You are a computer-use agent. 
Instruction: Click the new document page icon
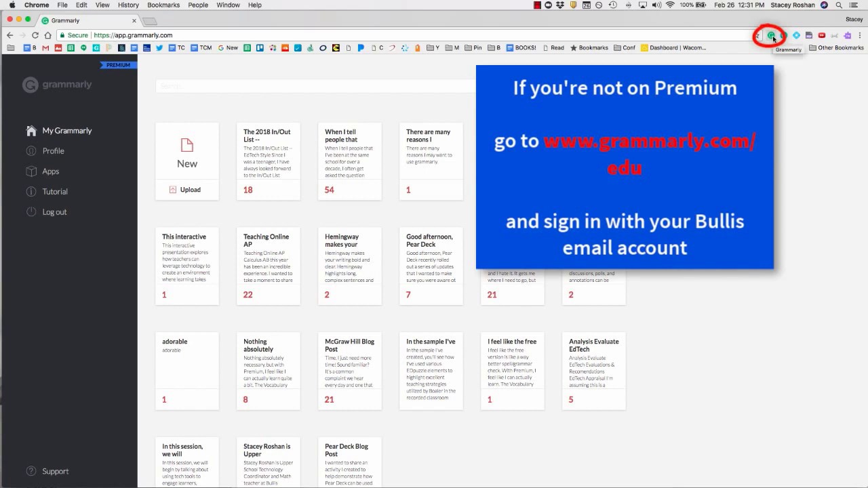187,145
